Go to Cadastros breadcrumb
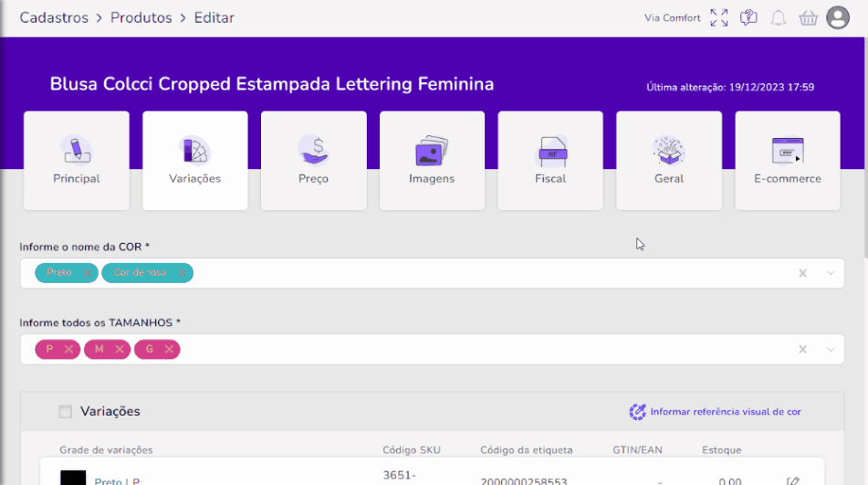 pos(54,17)
